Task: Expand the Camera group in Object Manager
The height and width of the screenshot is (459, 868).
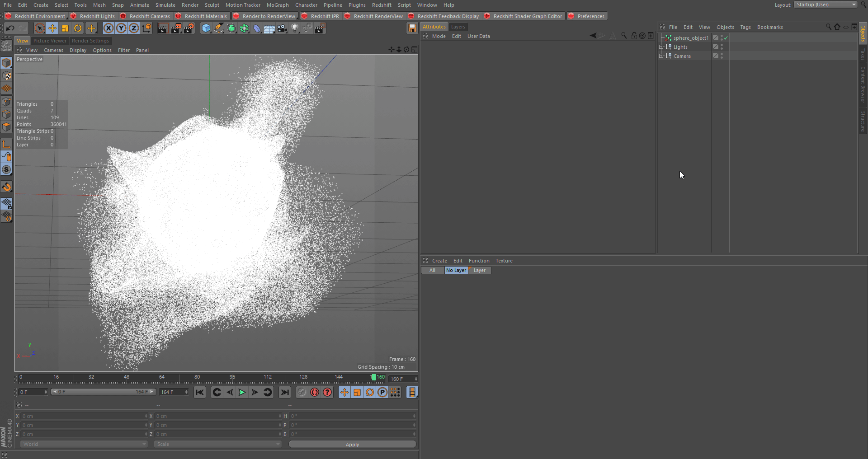Action: coord(661,56)
